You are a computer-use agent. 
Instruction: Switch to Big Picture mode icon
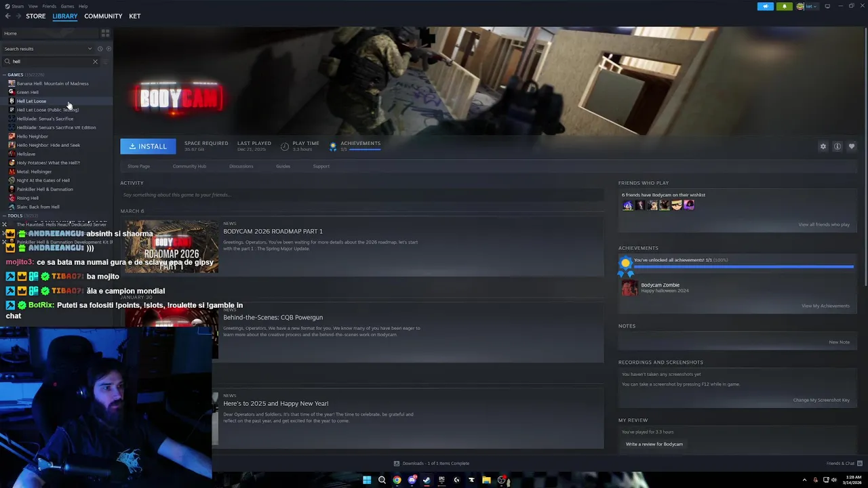click(827, 6)
